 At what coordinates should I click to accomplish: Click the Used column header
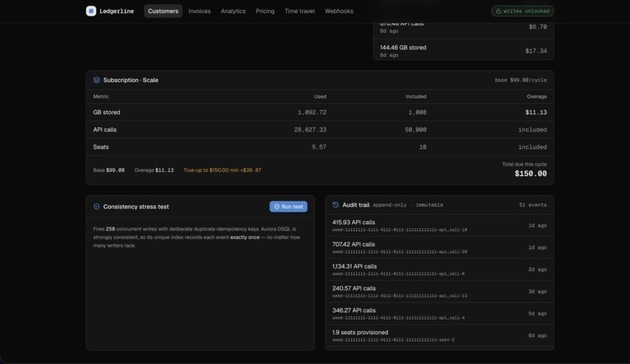320,97
